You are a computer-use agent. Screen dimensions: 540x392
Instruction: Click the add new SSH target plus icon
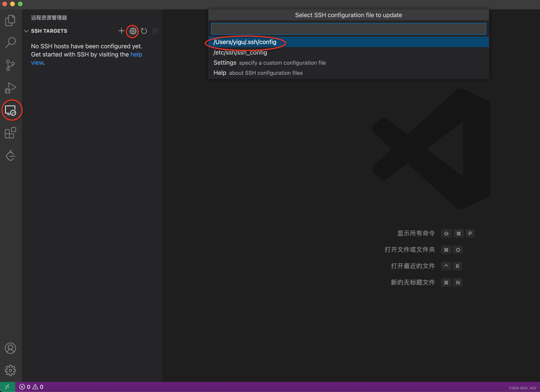click(121, 31)
